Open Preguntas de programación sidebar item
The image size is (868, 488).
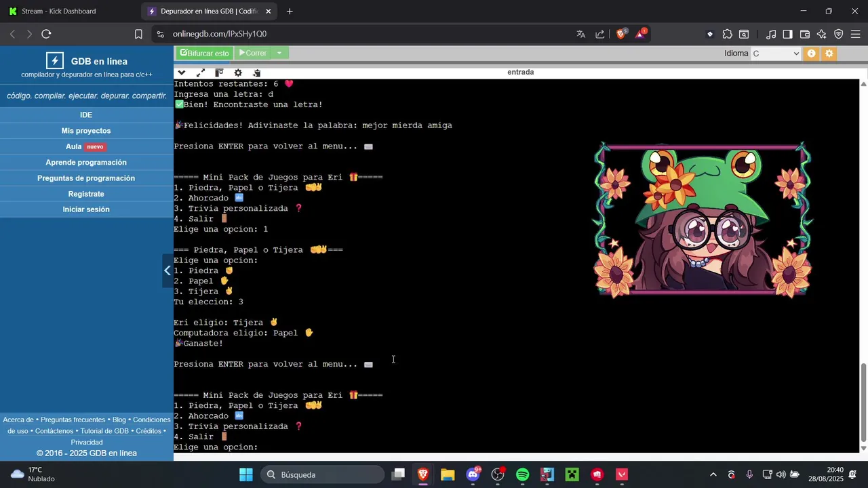pyautogui.click(x=86, y=178)
